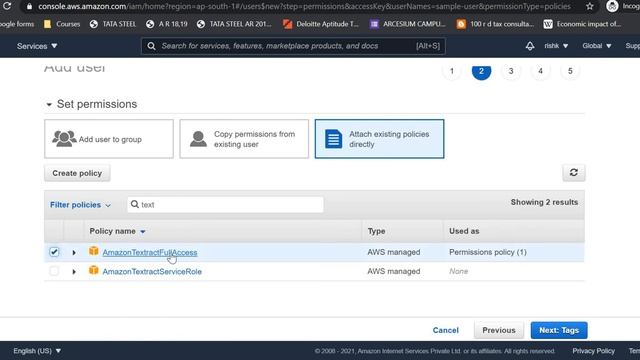This screenshot has width=640, height=360.
Task: Expand the AmazonTextractServiceRole row details
Action: click(74, 271)
